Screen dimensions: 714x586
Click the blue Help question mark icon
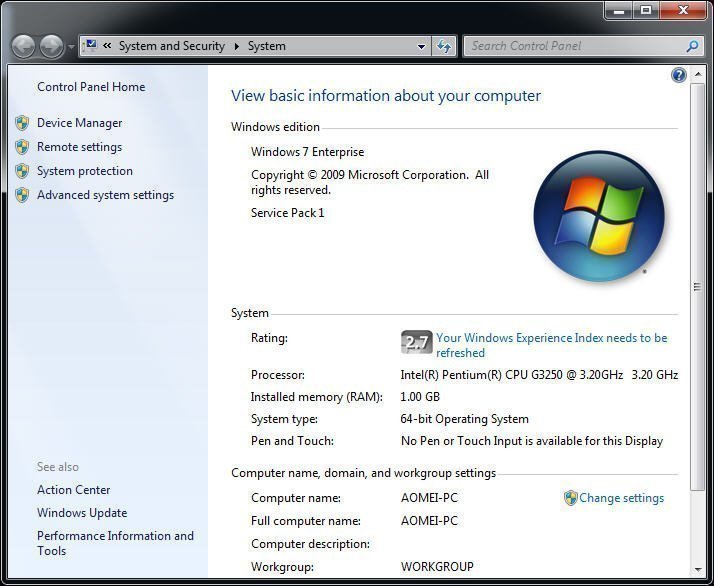tap(679, 75)
